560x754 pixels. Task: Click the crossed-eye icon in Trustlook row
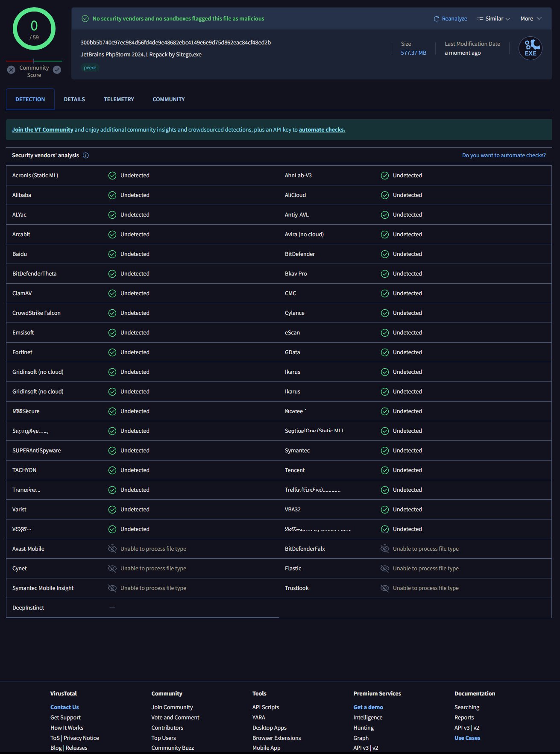click(x=385, y=588)
